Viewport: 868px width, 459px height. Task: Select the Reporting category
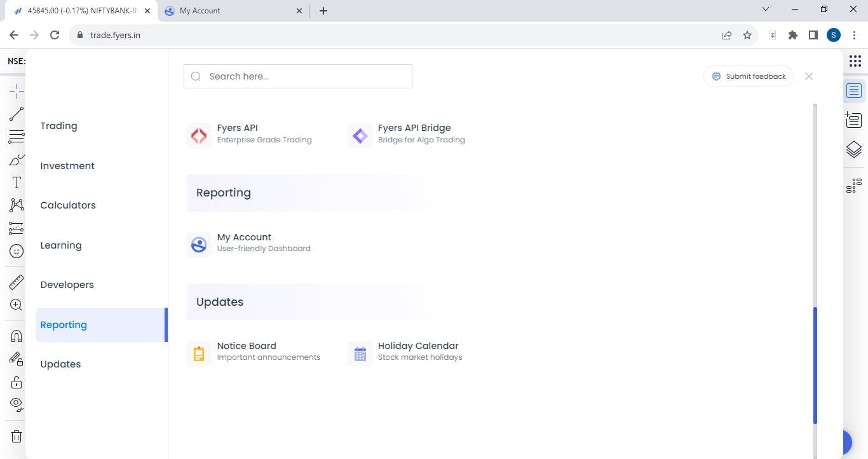(x=101, y=325)
